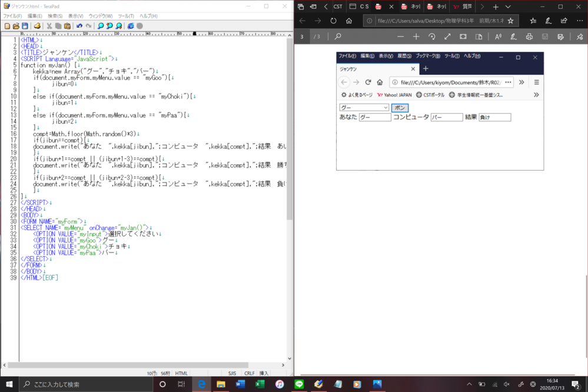
Task: Zoom in PDF with plus icon
Action: pos(416,36)
